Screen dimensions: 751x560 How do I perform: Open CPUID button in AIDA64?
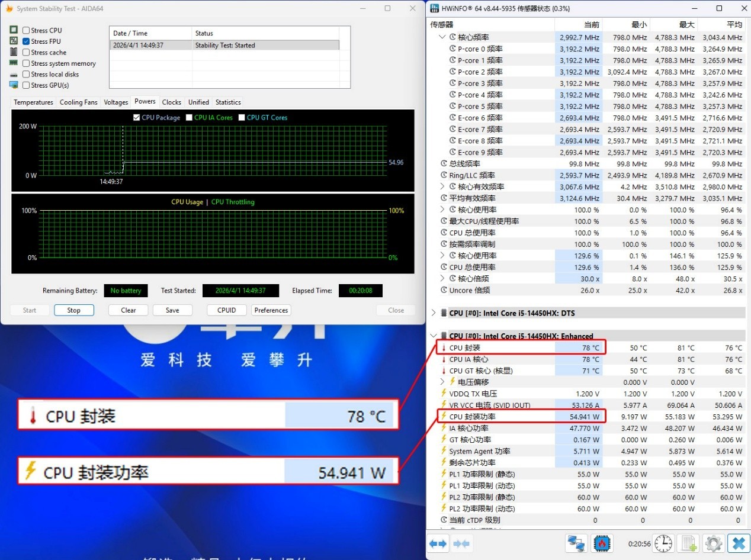(x=227, y=310)
